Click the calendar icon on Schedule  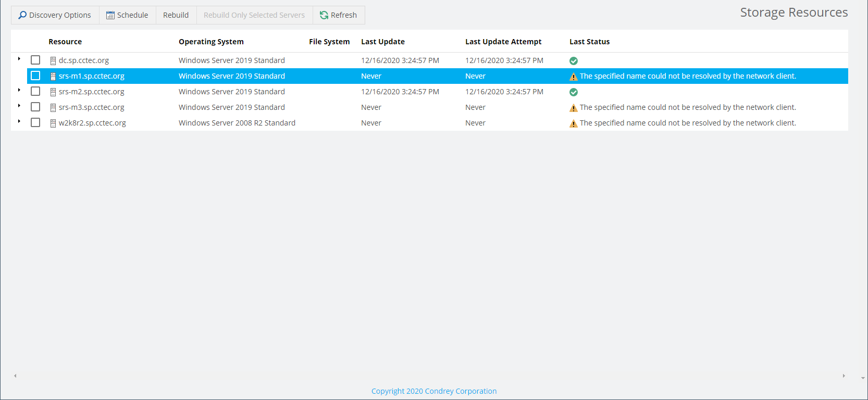click(110, 15)
